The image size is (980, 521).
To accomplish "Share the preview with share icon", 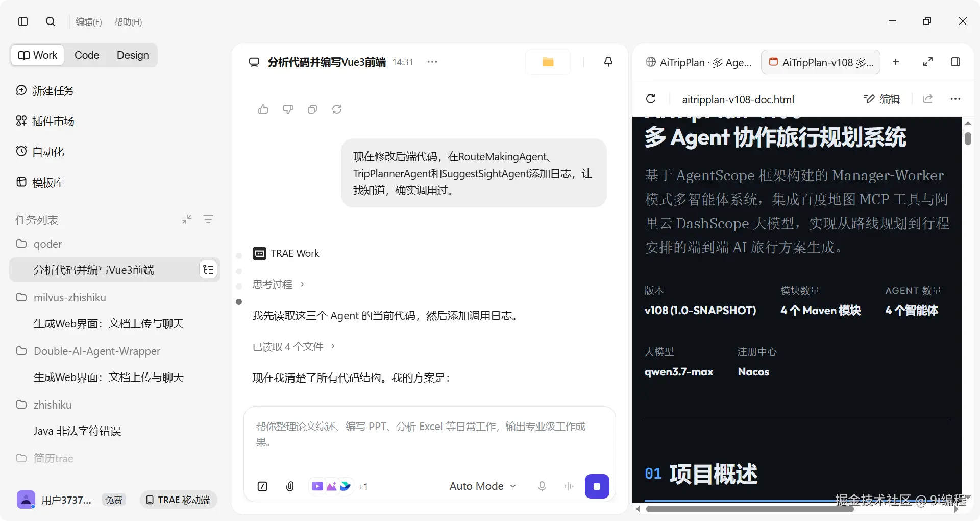I will 928,99.
